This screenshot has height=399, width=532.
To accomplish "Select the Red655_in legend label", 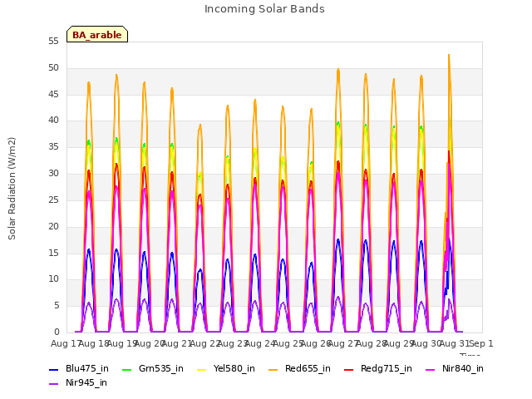I will [x=308, y=369].
